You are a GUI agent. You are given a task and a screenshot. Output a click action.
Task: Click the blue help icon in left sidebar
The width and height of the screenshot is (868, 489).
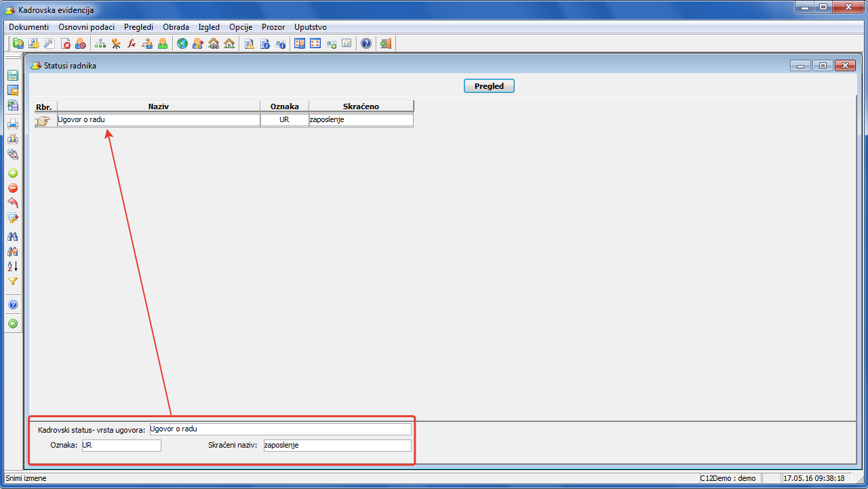pos(12,305)
